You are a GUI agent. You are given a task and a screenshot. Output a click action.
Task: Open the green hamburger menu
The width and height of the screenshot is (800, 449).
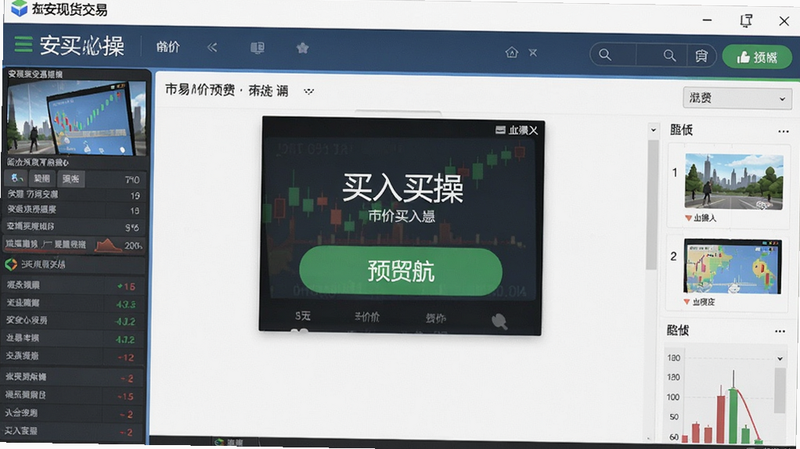23,45
